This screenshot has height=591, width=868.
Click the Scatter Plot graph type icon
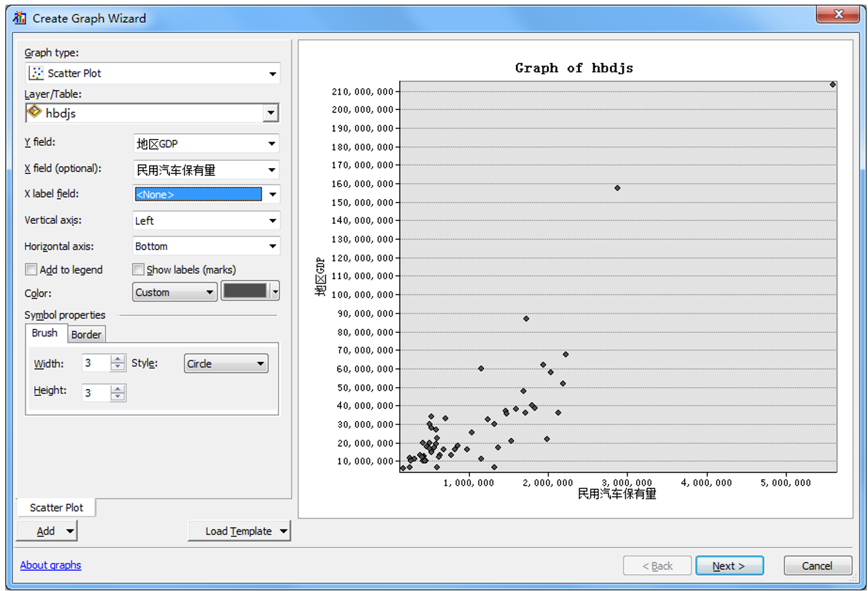37,73
